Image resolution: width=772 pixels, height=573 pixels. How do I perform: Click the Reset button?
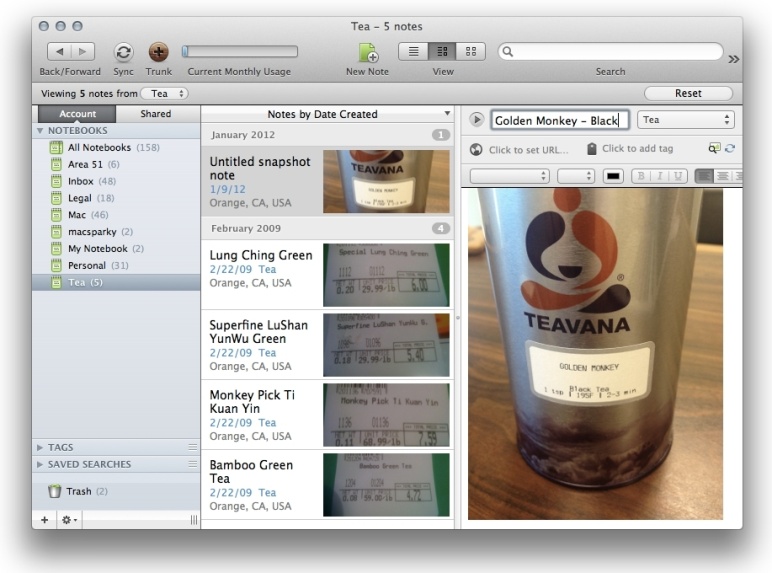[x=688, y=93]
